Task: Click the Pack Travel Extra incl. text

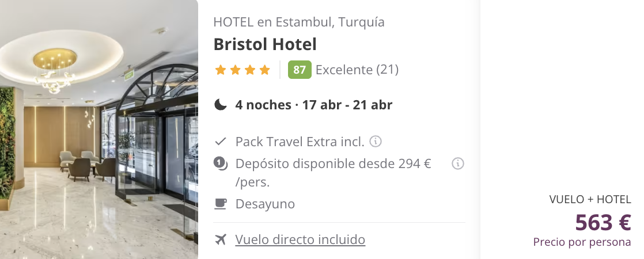Action: [x=300, y=142]
